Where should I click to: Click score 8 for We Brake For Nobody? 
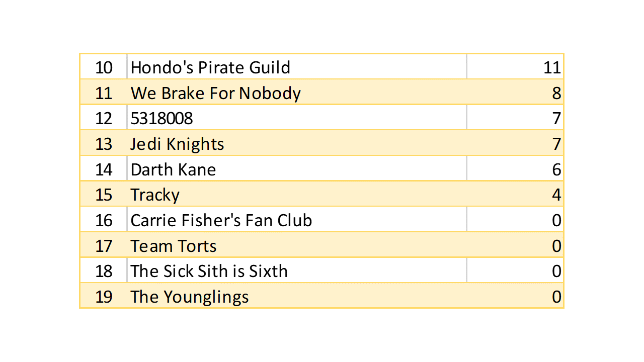pos(556,93)
